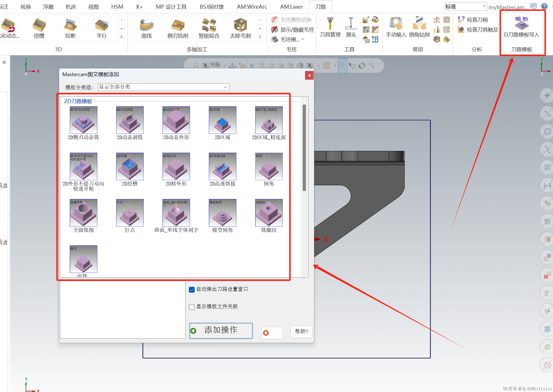Screen dimensions: 553x392
Task: Switch to the HSM ribbon tab
Action: pyautogui.click(x=117, y=7)
